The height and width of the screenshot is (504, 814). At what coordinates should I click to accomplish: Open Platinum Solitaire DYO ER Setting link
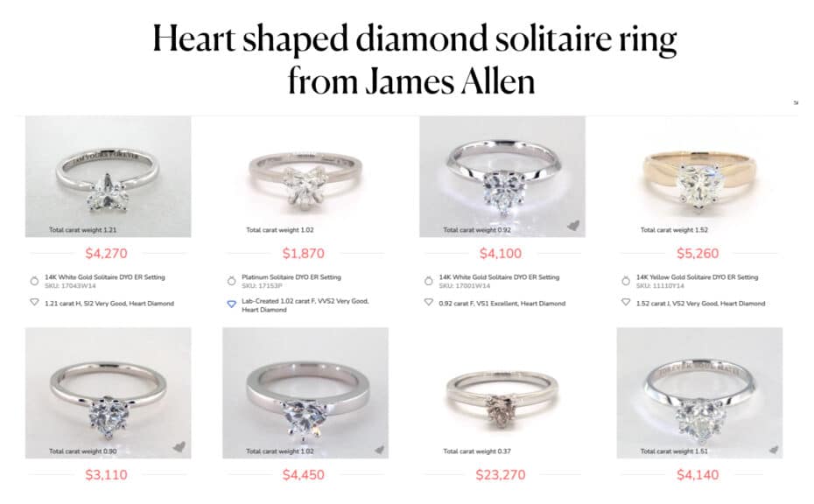pyautogui.click(x=291, y=277)
